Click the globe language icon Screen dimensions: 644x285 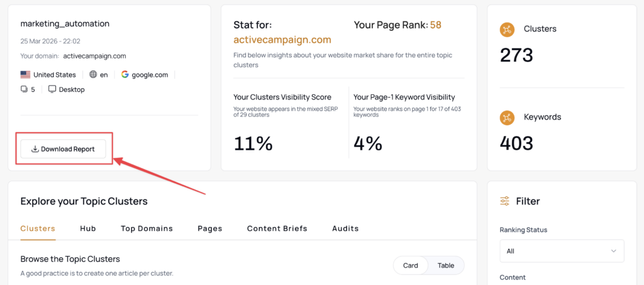93,74
